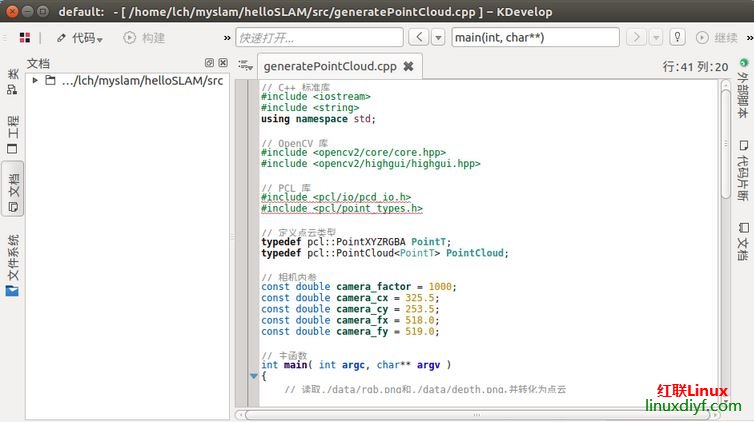Float the 文档 panel with undock icon
Screen dimensions: 754x422
click(x=209, y=63)
